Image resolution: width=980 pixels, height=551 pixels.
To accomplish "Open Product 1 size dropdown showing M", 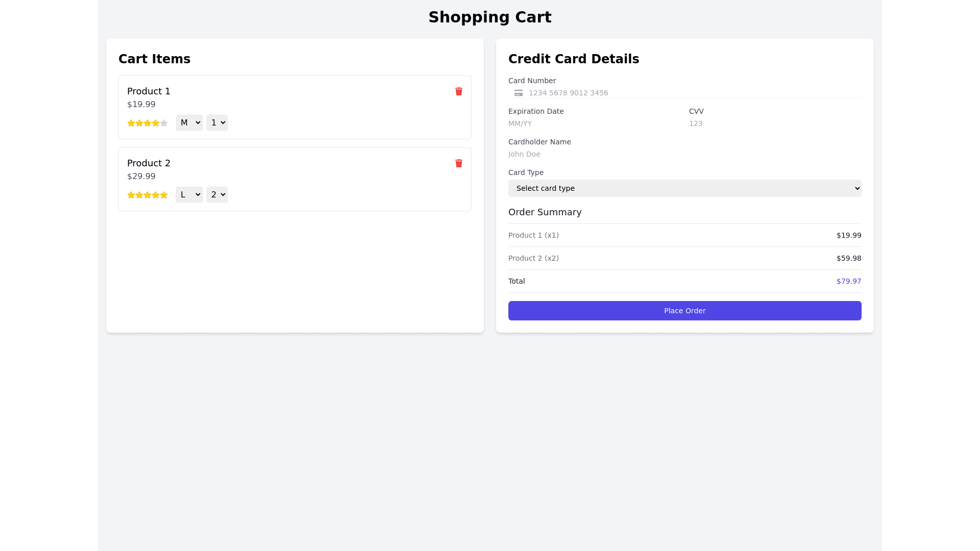I will tap(189, 122).
